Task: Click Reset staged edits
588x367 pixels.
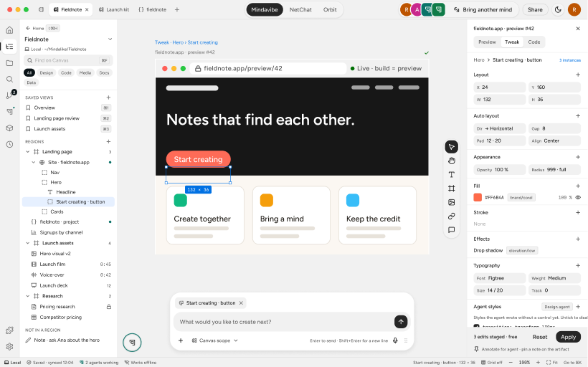Action: (540, 337)
